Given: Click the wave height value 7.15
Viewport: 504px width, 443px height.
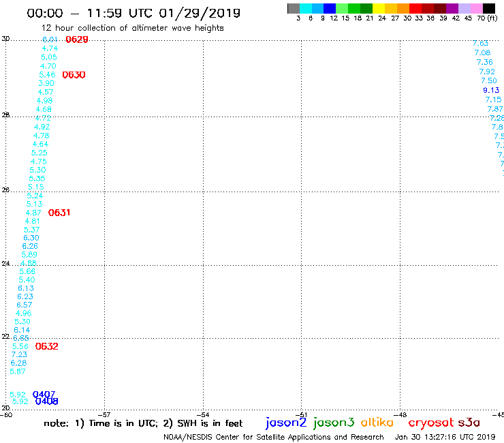Looking at the screenshot, I should tap(493, 100).
